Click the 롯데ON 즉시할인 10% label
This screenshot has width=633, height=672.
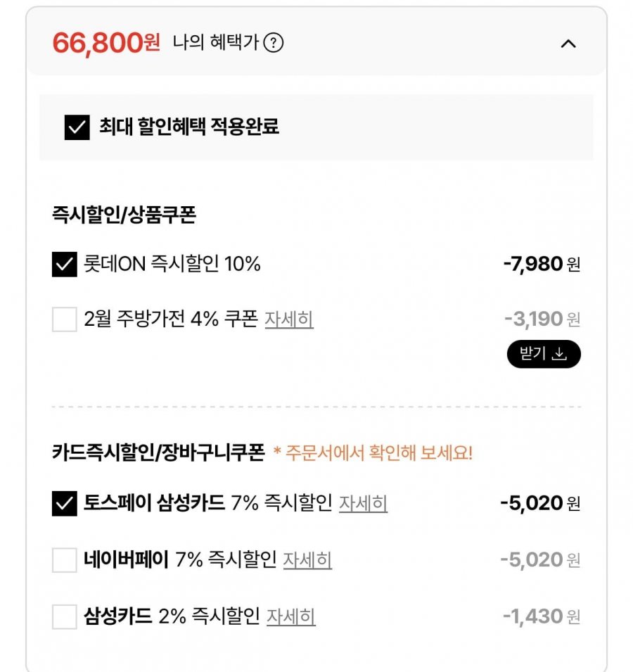tap(172, 265)
